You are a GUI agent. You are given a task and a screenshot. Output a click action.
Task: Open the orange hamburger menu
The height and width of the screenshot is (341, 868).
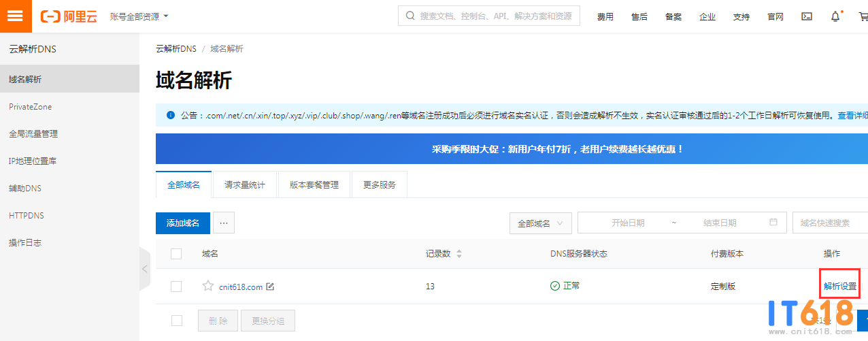[x=15, y=16]
